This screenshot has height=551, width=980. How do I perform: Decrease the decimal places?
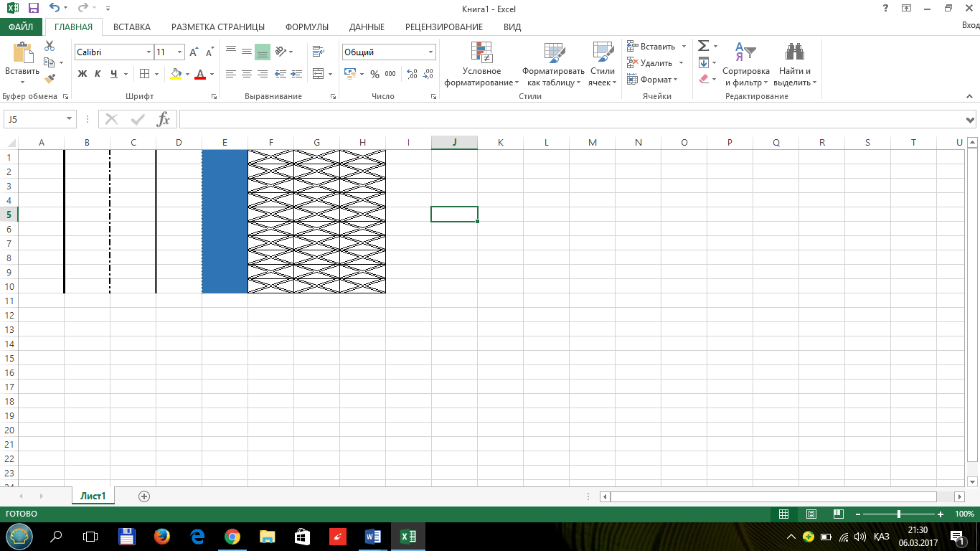click(x=428, y=74)
